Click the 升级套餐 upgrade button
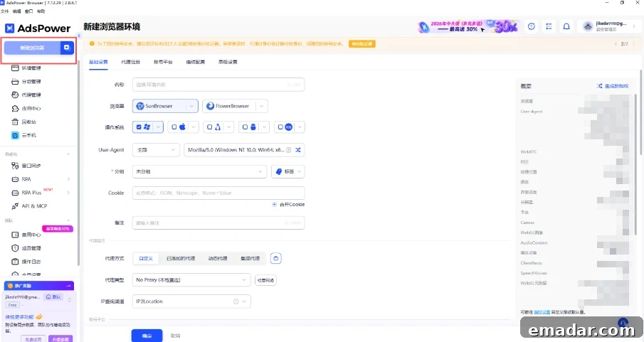644x342 pixels. tap(60, 340)
